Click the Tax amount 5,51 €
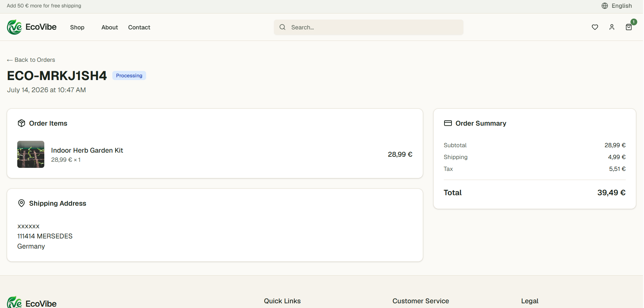This screenshot has height=308, width=644. [617, 169]
